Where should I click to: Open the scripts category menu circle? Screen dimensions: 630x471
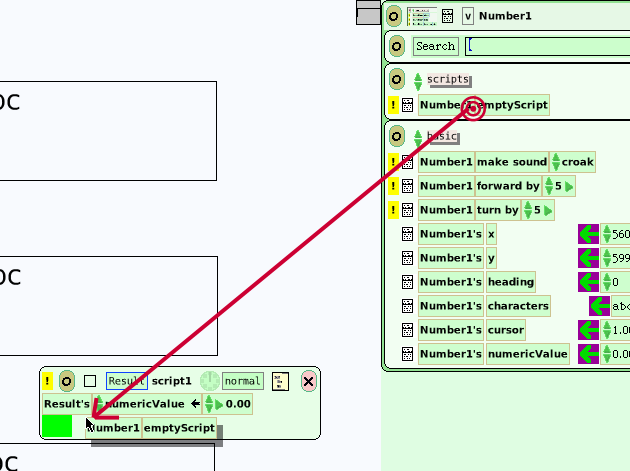pos(397,79)
